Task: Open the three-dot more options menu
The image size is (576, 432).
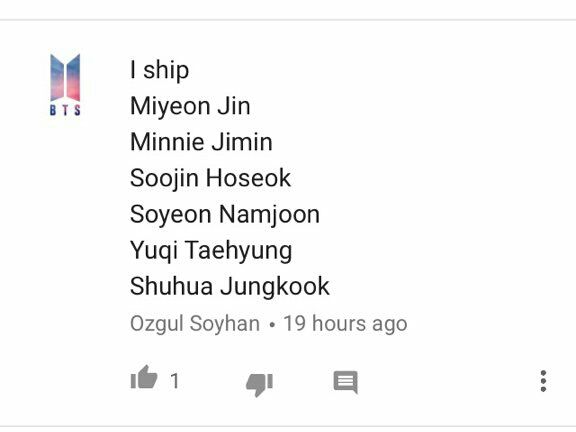Action: pyautogui.click(x=543, y=381)
